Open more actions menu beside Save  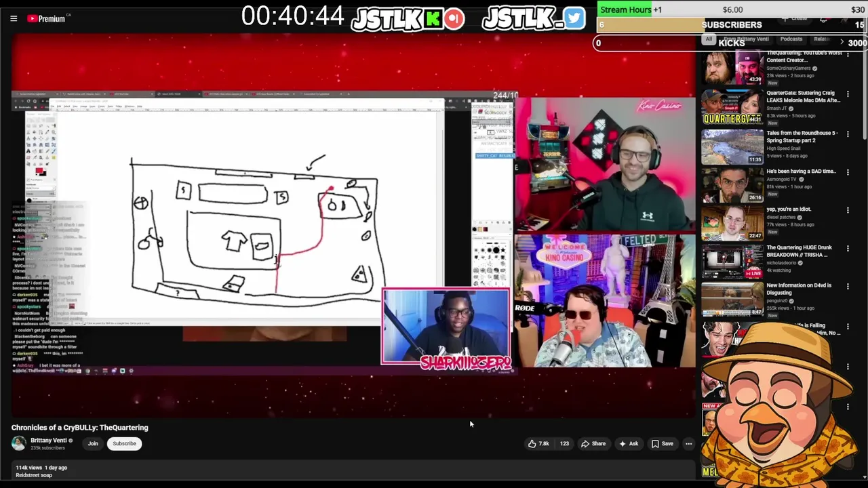pyautogui.click(x=688, y=444)
